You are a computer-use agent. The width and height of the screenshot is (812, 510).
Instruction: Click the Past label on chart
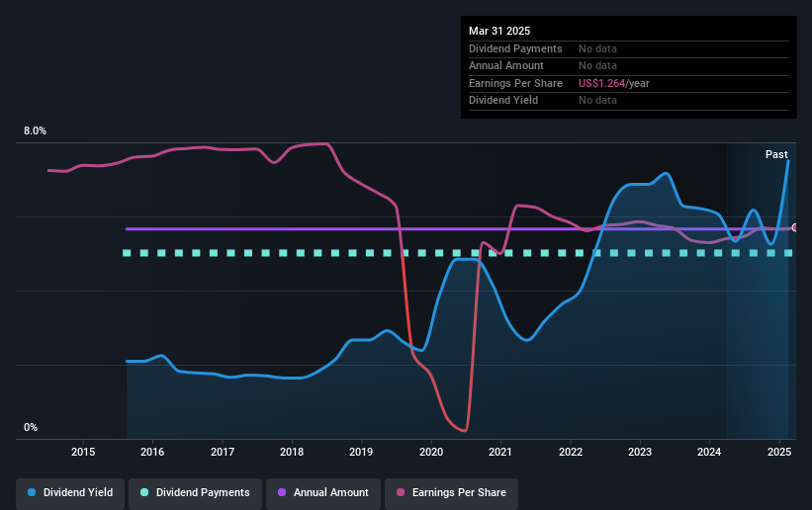776,154
